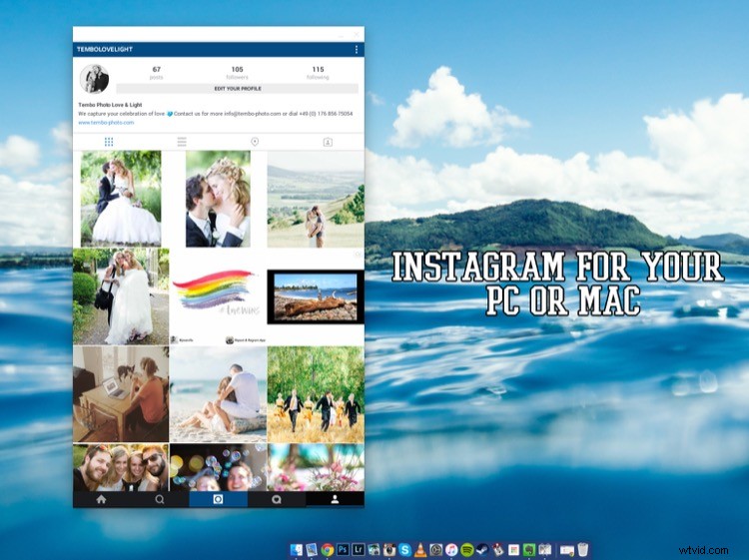Open photo of woman at desk with cat
The width and height of the screenshot is (749, 560).
pyautogui.click(x=121, y=394)
